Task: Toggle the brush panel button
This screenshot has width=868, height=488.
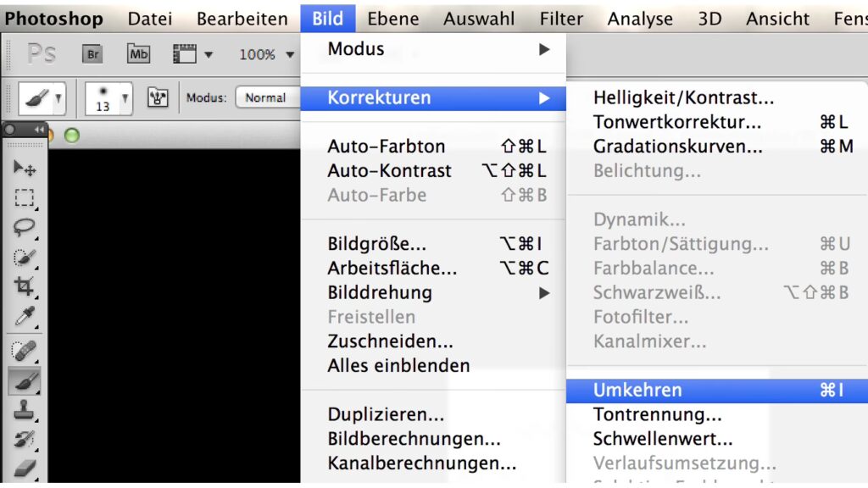Action: tap(158, 97)
